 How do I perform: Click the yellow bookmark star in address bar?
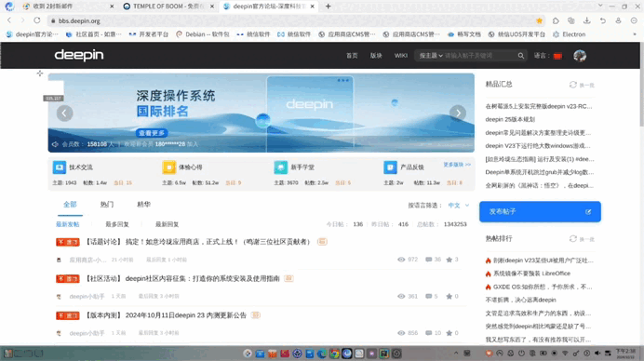click(x=539, y=20)
